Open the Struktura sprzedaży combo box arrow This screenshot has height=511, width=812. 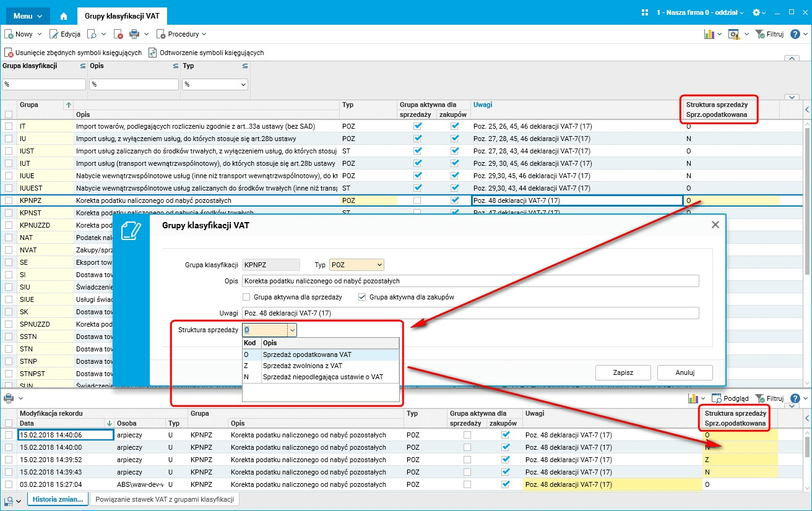292,330
